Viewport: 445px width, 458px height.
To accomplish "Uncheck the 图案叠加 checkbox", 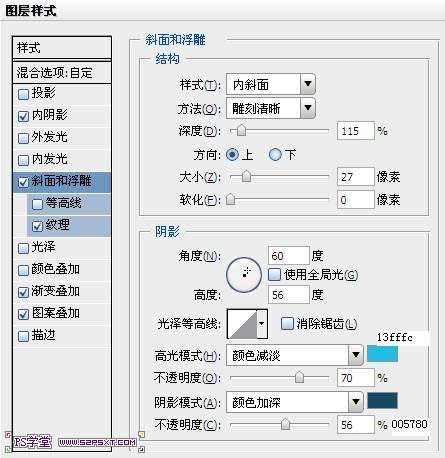I will click(23, 314).
